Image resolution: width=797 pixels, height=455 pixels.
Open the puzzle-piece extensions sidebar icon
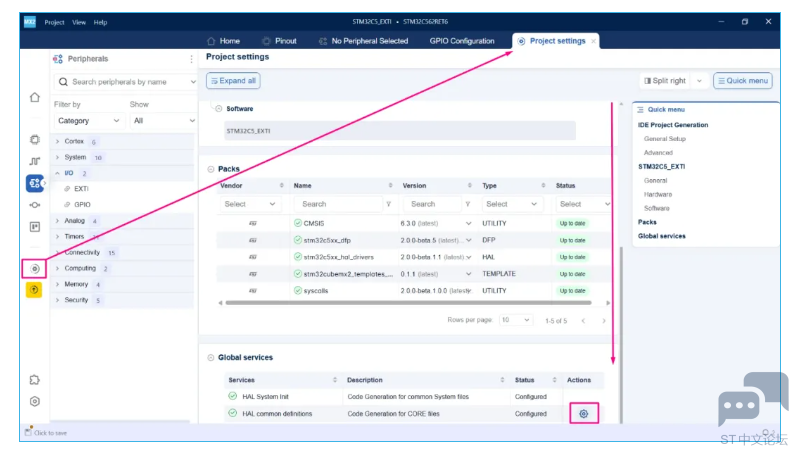coord(35,380)
